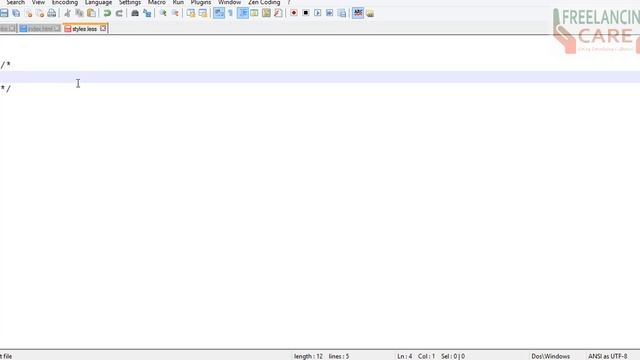
Task: Open the Window menu
Action: click(229, 2)
